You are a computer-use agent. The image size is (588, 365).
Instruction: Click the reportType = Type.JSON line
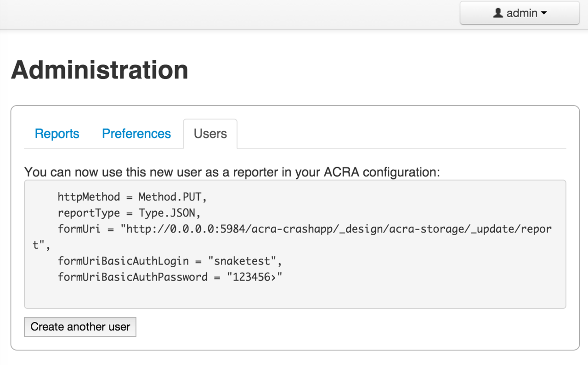tap(130, 213)
